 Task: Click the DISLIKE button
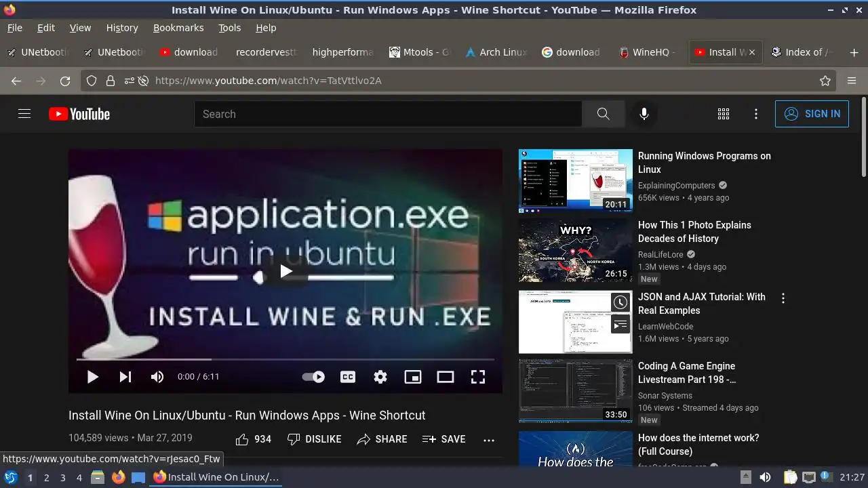click(314, 439)
